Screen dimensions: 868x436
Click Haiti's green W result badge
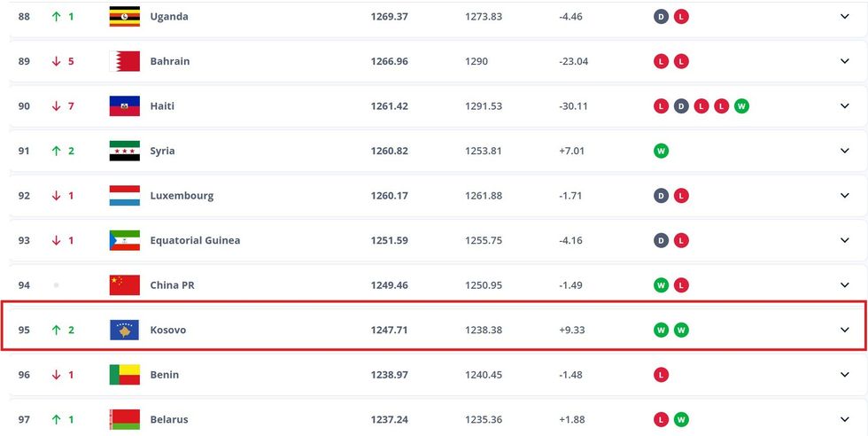(741, 106)
